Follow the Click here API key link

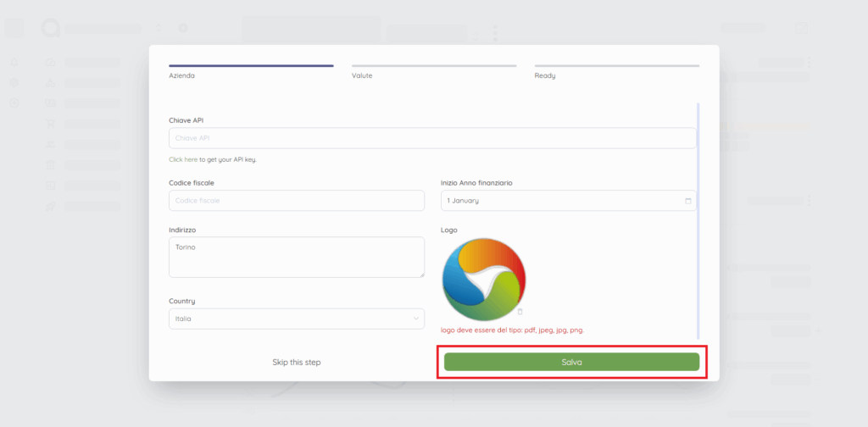click(x=183, y=159)
